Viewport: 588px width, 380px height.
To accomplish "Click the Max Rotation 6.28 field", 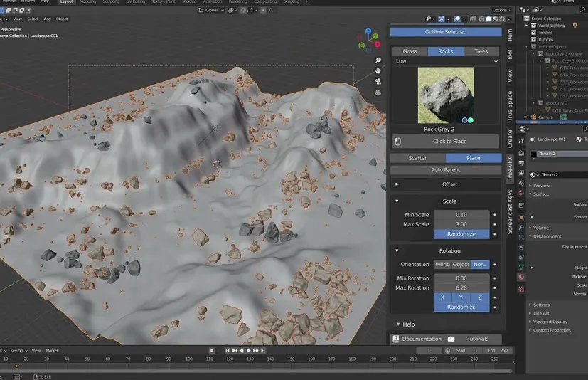I will point(461,288).
